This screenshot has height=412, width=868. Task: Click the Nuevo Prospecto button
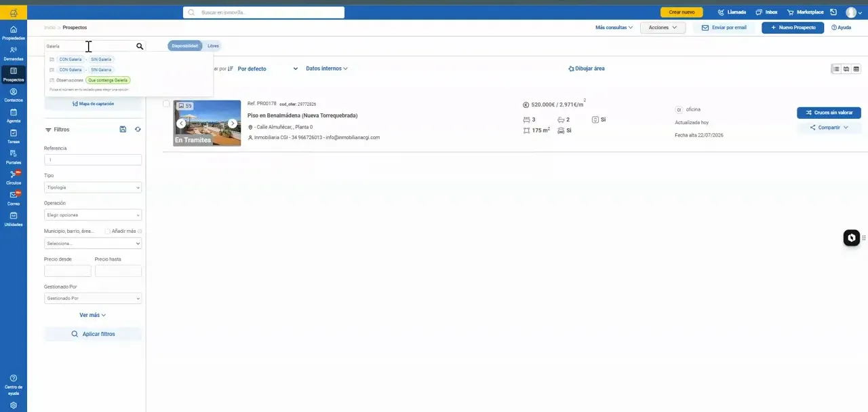[x=793, y=28]
